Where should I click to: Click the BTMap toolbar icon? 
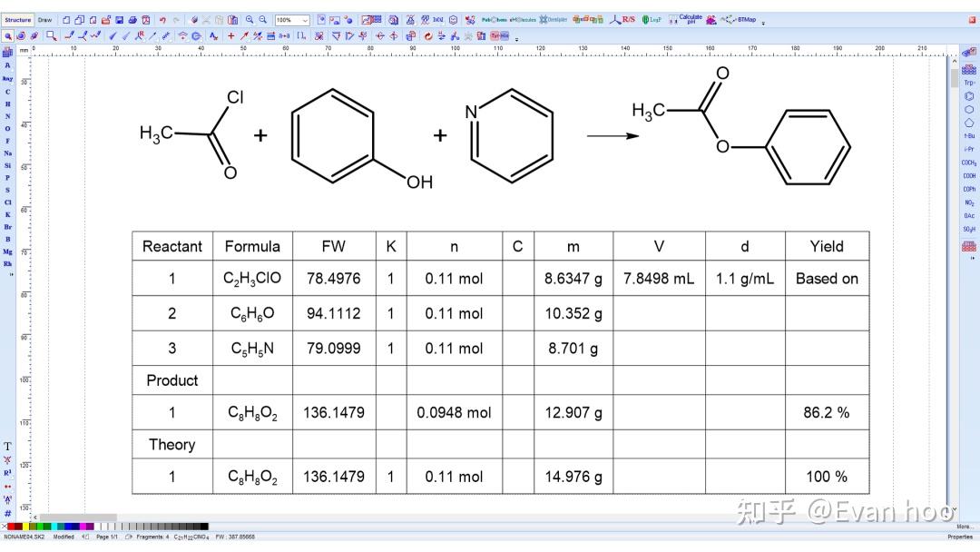pyautogui.click(x=744, y=19)
